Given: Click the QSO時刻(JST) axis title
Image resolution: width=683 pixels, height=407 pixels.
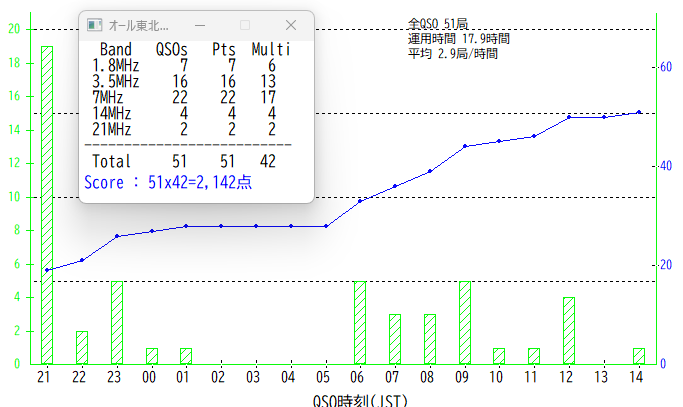Looking at the screenshot, I should 359,399.
